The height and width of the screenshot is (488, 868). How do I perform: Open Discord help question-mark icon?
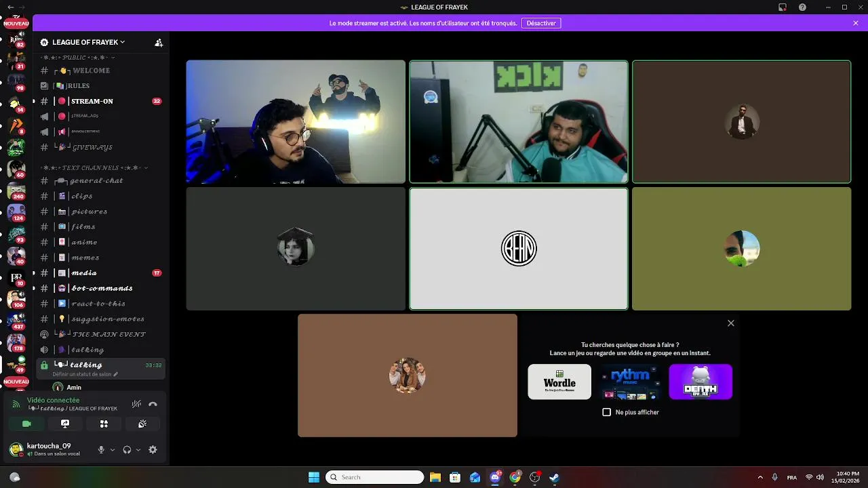[x=803, y=7]
